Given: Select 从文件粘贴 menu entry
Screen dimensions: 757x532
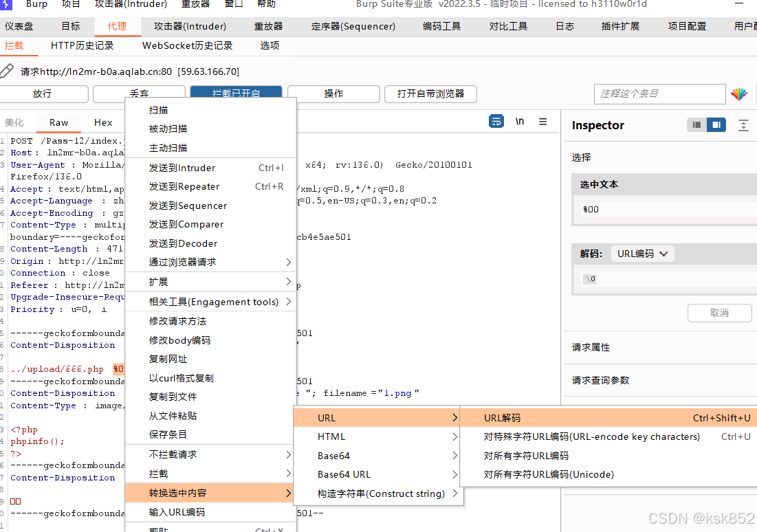Looking at the screenshot, I should (210, 416).
